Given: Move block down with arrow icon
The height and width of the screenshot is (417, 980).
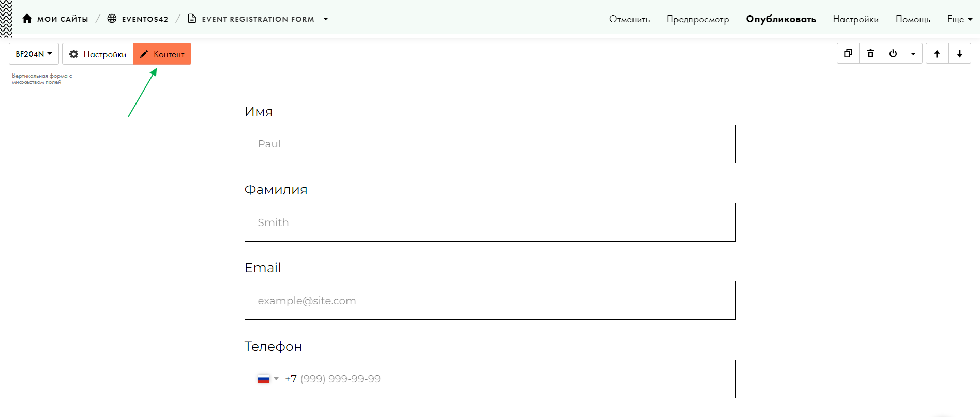Looking at the screenshot, I should (960, 54).
